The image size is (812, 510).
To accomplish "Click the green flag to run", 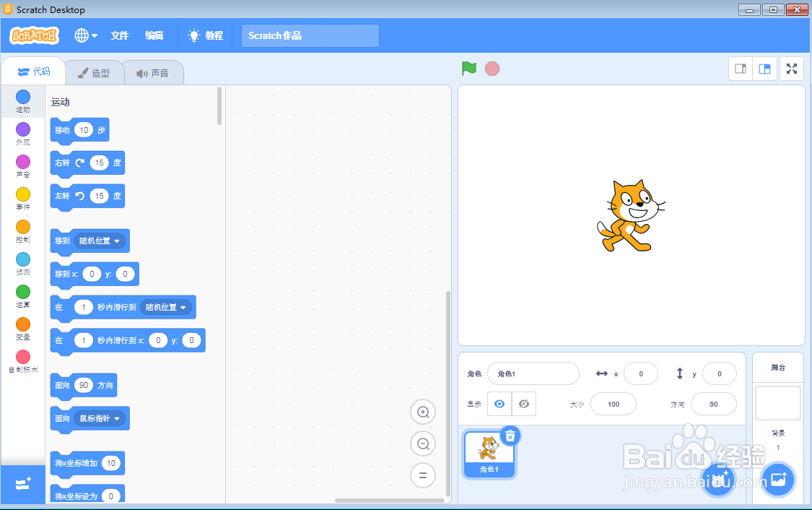I will tap(468, 69).
